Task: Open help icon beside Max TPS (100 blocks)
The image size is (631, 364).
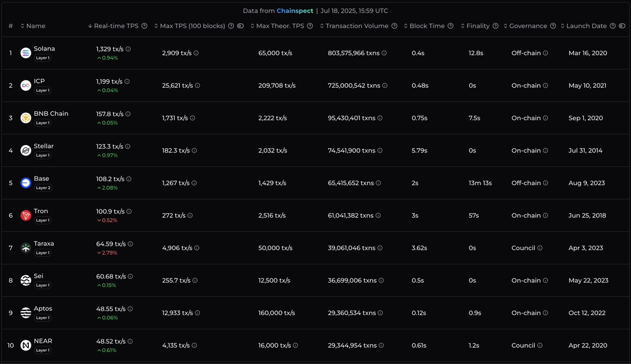Action: (x=231, y=26)
